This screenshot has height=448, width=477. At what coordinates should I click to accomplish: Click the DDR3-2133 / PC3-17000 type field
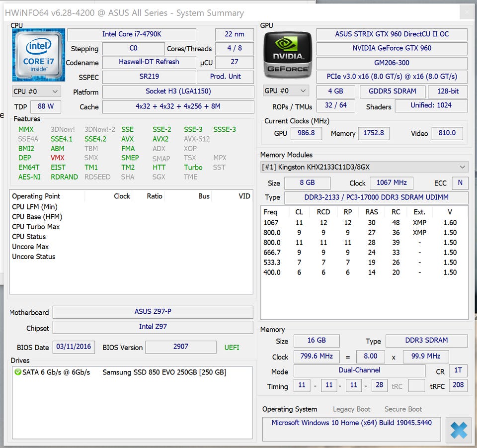tap(376, 197)
